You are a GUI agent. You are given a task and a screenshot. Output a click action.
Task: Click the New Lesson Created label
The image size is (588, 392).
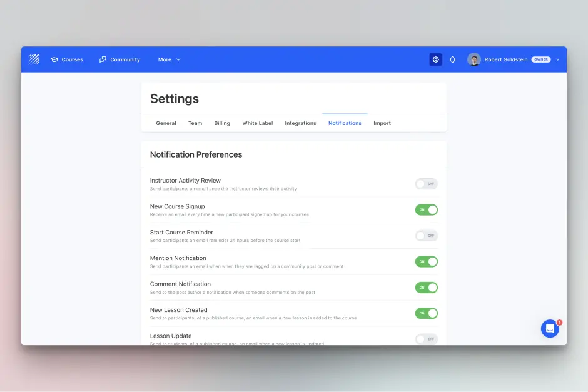(178, 309)
